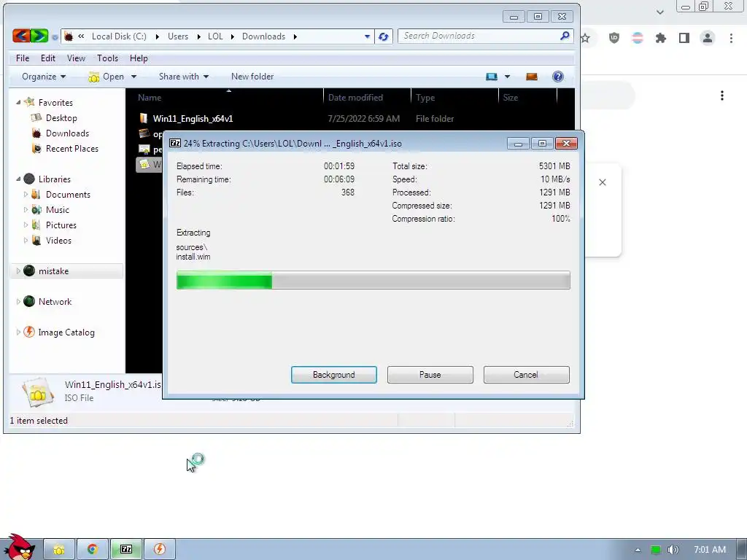This screenshot has width=747, height=560.
Task: Click the uBlock shield extension icon in Chrome
Action: [x=614, y=38]
